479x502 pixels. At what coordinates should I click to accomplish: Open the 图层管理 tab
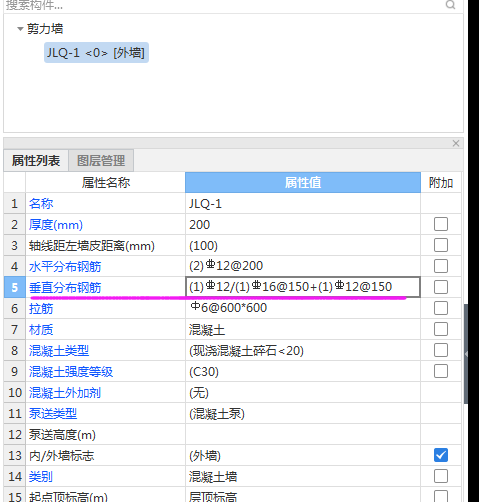(x=101, y=161)
